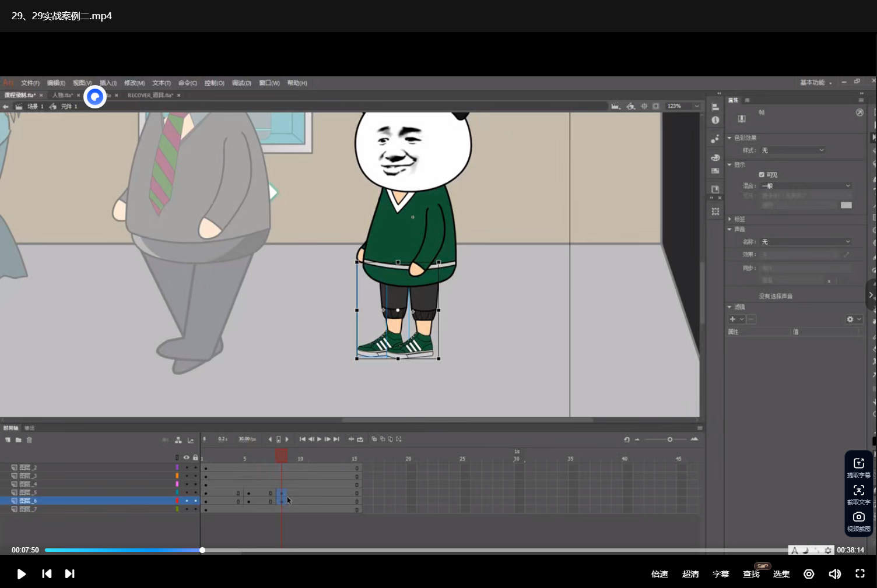This screenshot has height=588, width=877.
Task: Click the 选集 episode list button
Action: [x=781, y=574]
